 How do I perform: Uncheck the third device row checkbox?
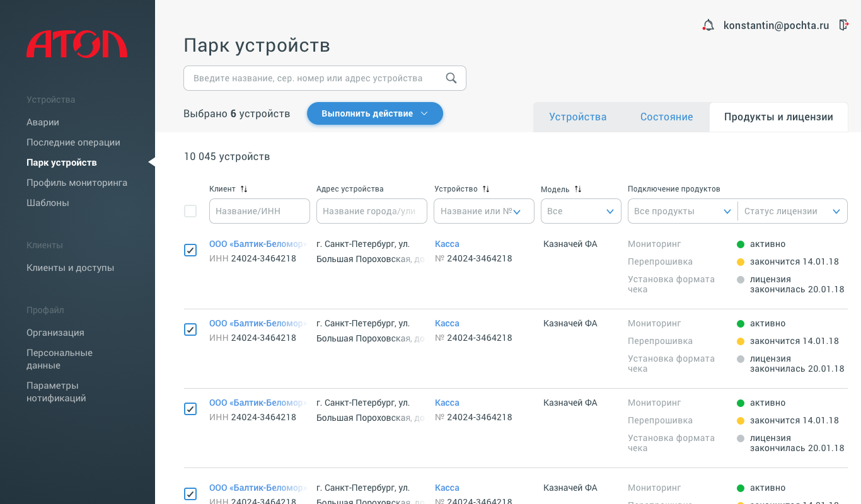[190, 409]
